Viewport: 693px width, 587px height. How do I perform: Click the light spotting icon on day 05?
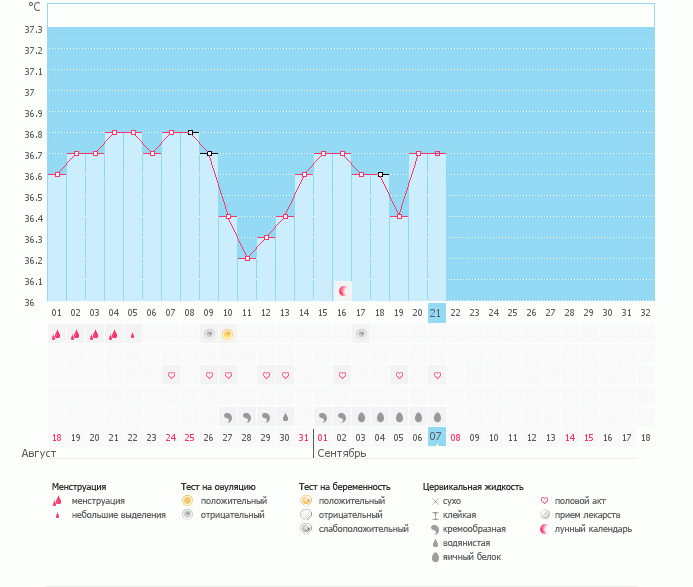133,334
